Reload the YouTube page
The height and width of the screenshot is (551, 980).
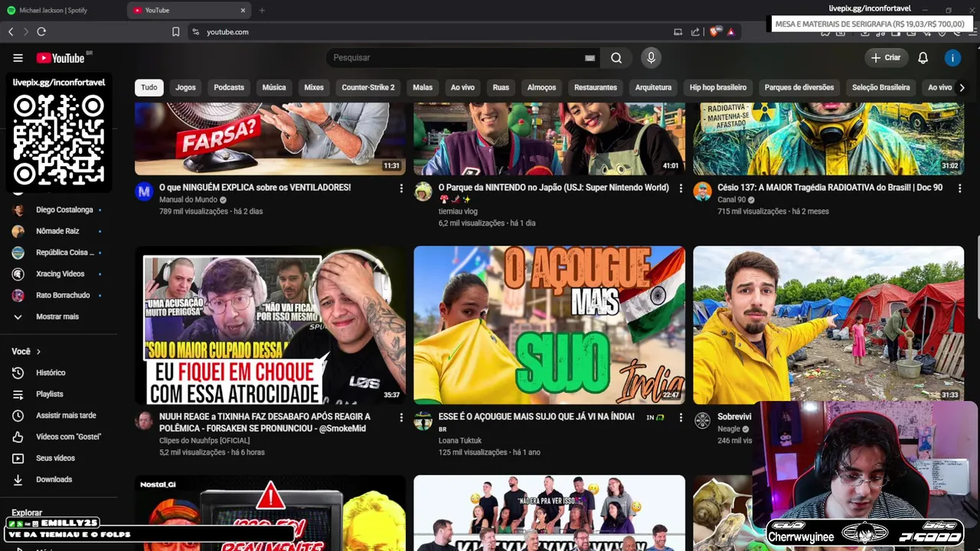[41, 31]
